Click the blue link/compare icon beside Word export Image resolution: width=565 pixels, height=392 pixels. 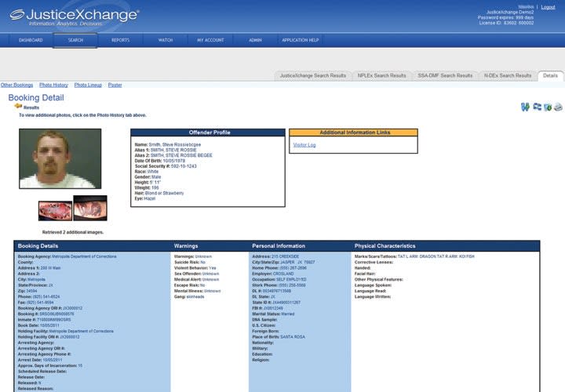[537, 107]
